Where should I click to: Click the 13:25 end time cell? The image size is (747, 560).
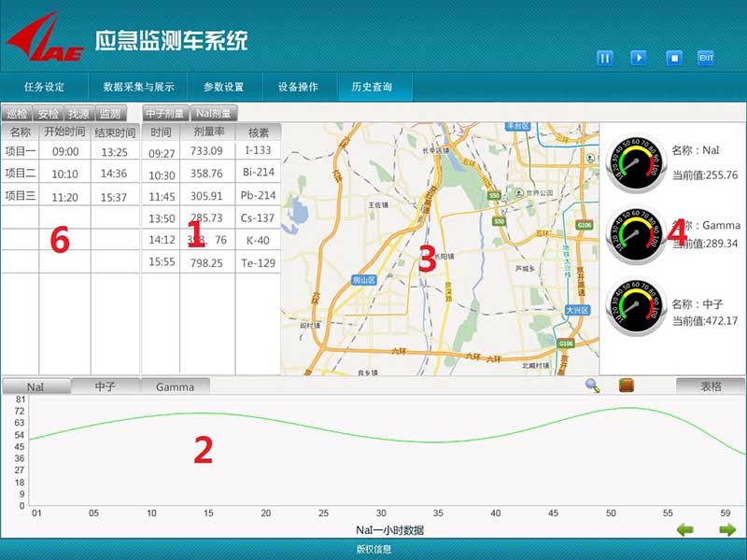click(x=114, y=152)
